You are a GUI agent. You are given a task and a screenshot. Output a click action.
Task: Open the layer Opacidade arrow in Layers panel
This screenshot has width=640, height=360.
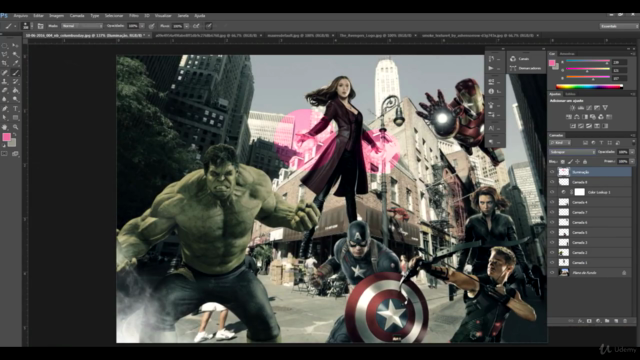[632, 152]
